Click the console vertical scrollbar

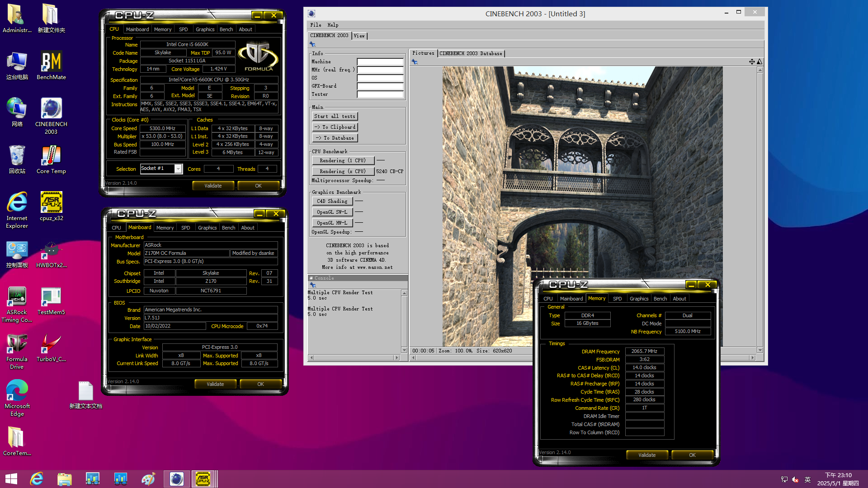pyautogui.click(x=404, y=322)
